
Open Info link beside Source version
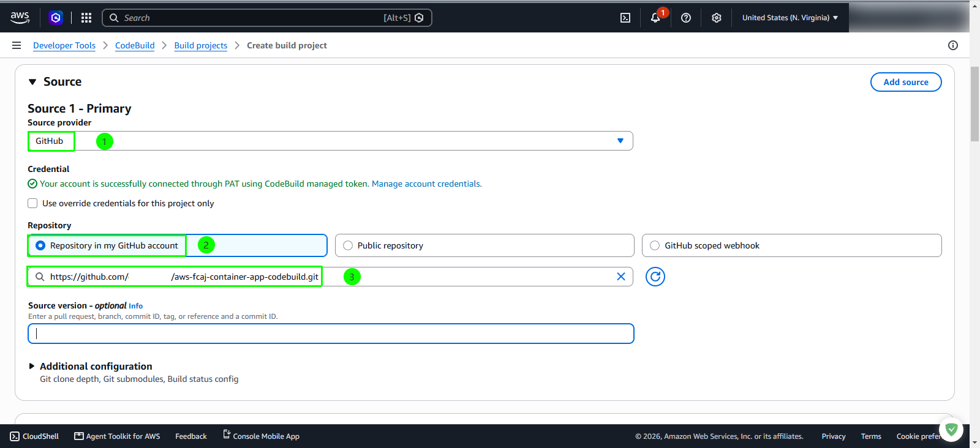click(135, 306)
